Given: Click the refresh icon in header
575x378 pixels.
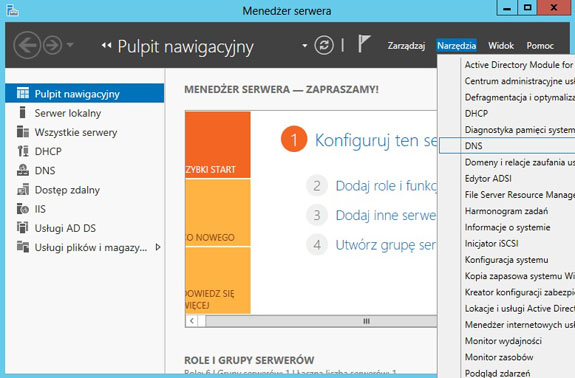Looking at the screenshot, I should [324, 45].
